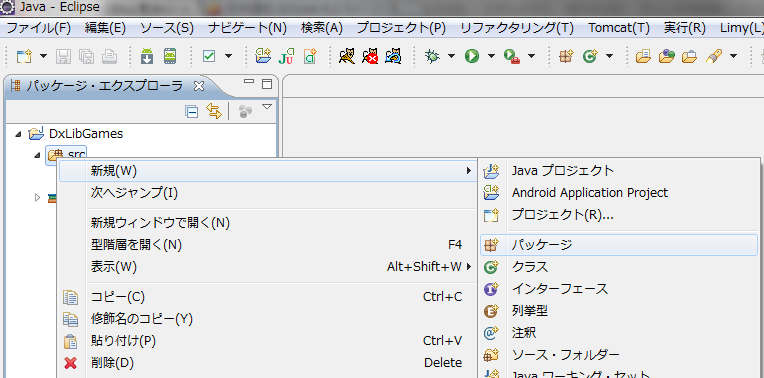The image size is (764, 378).
Task: Click the Save toolbar icon
Action: coord(64,57)
